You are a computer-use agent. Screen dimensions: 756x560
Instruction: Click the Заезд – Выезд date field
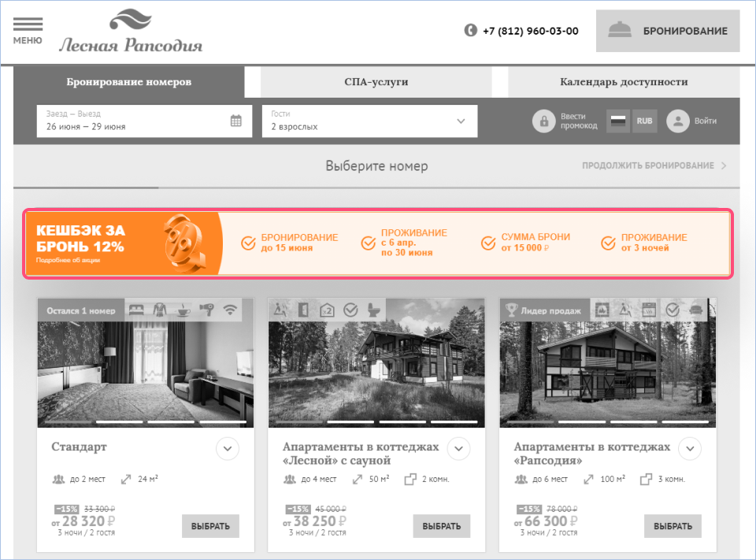click(x=145, y=121)
